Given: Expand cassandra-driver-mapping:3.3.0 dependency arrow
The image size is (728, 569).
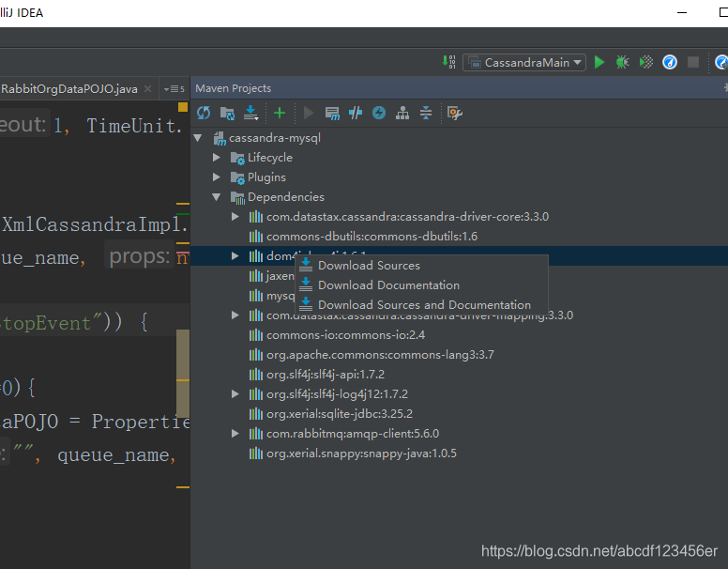Looking at the screenshot, I should 235,315.
